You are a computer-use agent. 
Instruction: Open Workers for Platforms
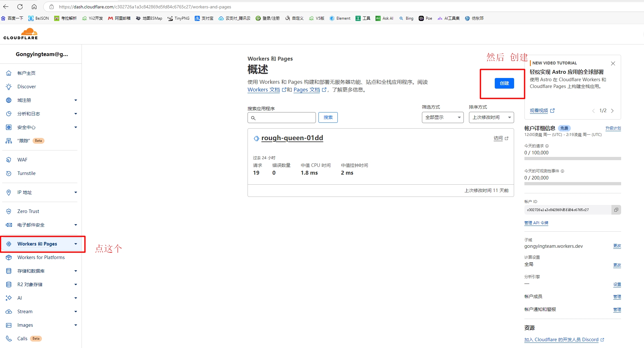[40, 257]
